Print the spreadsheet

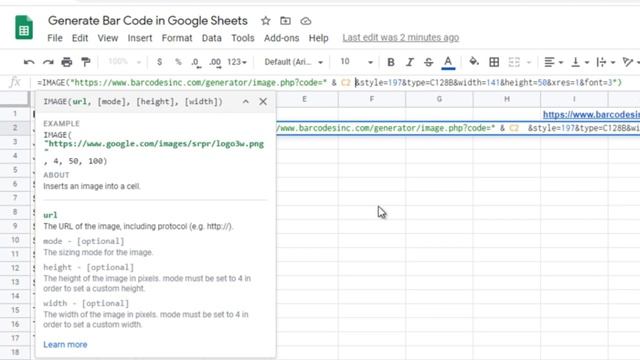67,62
